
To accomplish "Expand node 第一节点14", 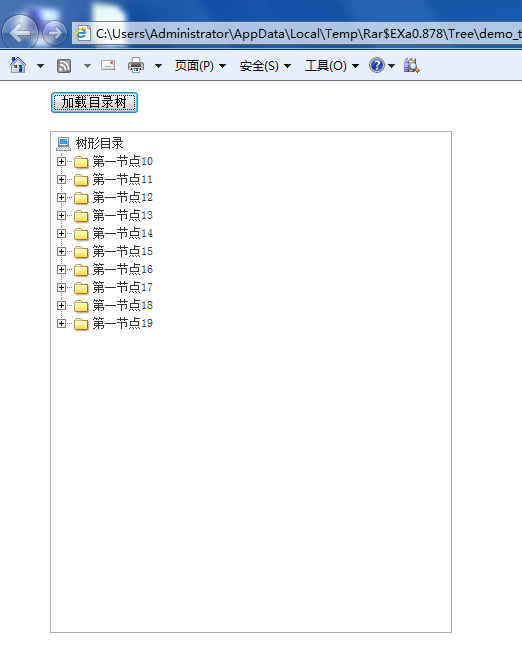I will (61, 234).
